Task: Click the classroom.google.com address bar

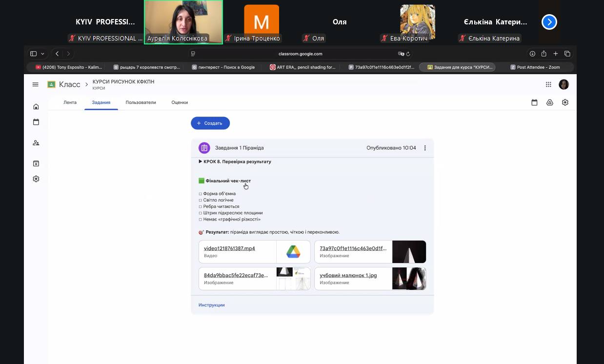Action: 300,54
